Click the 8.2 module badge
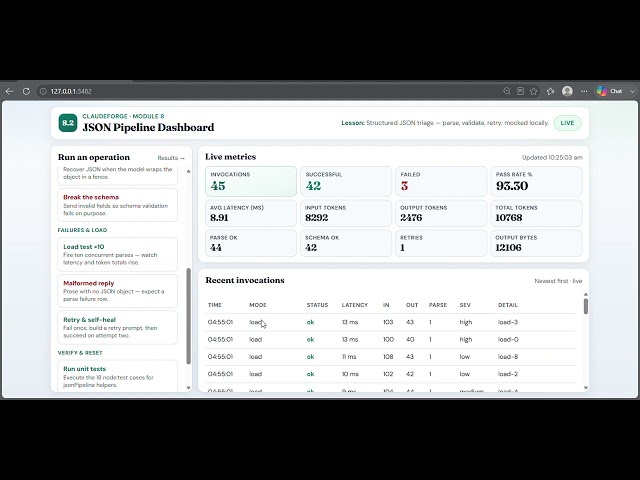This screenshot has width=640, height=480. click(68, 123)
